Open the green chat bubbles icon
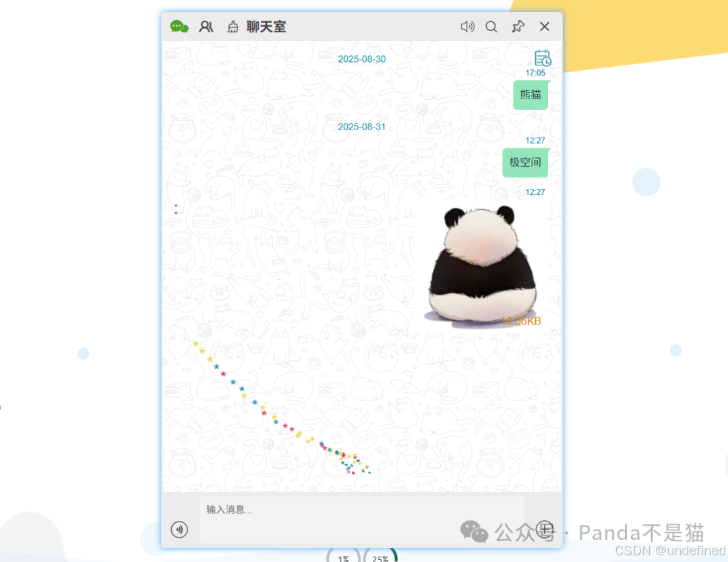The image size is (728, 562). (x=179, y=26)
